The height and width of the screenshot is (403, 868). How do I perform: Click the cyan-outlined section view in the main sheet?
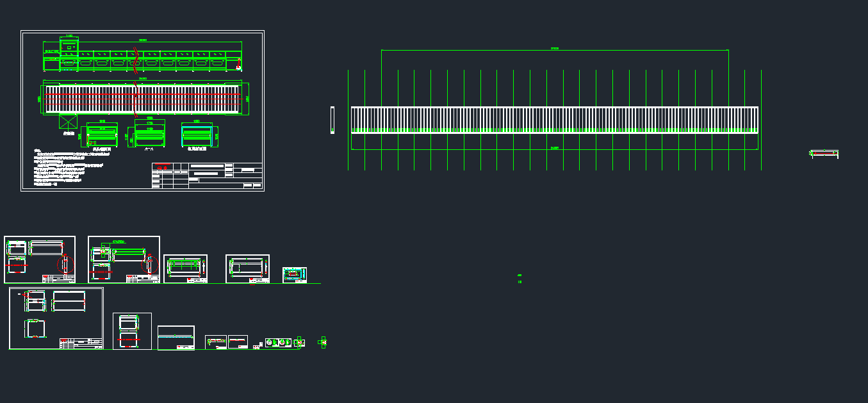[x=197, y=135]
